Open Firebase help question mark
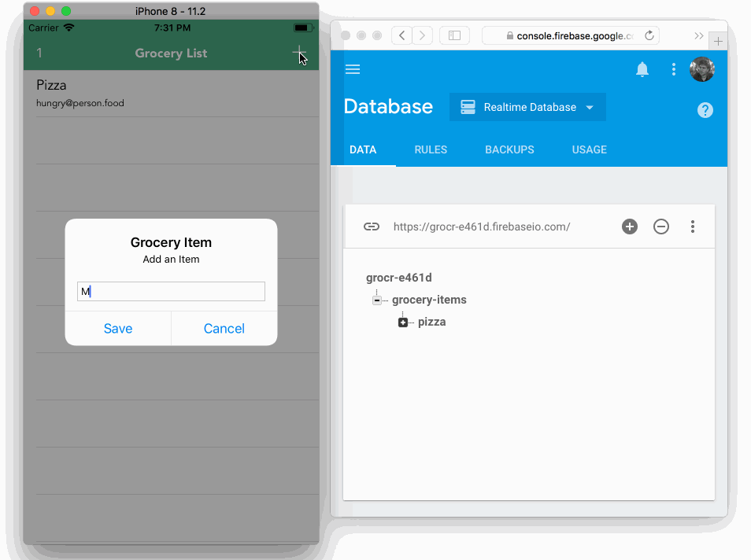The height and width of the screenshot is (560, 751). click(705, 110)
